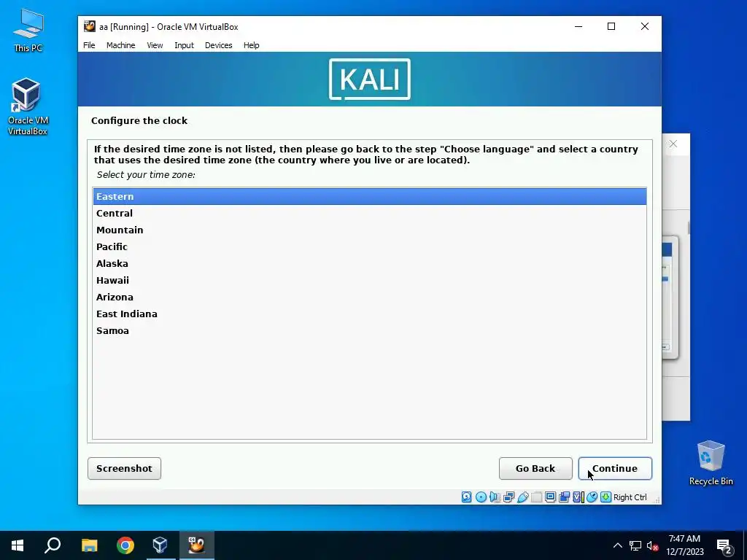Image resolution: width=747 pixels, height=560 pixels.
Task: Click the keyboard capture green arrow icon
Action: 605,497
